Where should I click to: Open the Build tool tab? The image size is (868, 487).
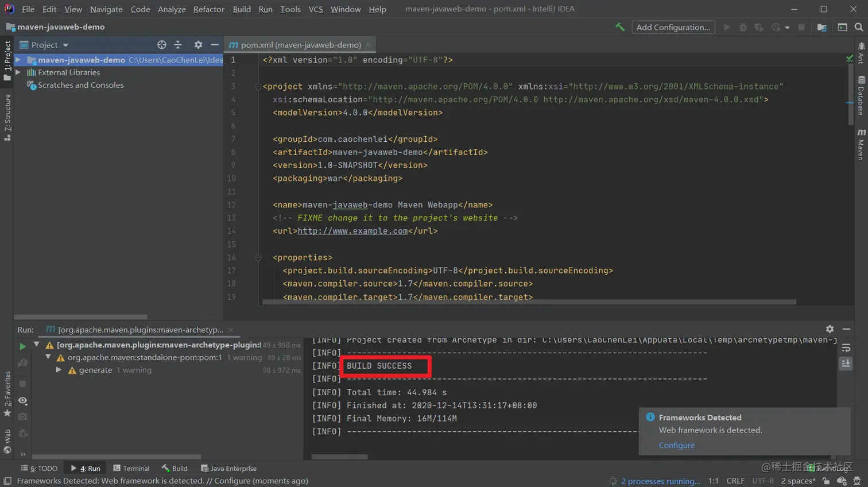click(x=175, y=468)
